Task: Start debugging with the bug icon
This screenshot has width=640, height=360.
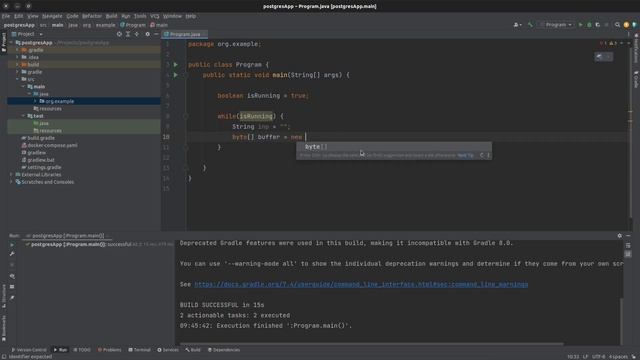Action: tap(589, 25)
